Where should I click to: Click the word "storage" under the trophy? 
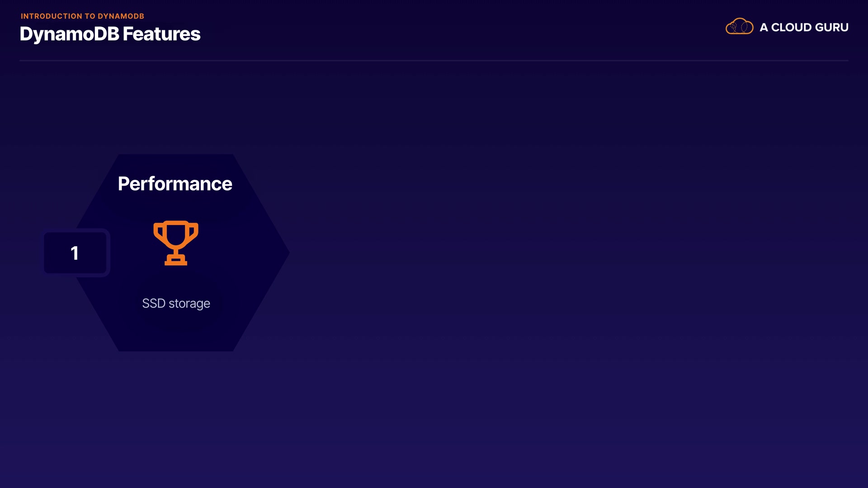(x=189, y=304)
